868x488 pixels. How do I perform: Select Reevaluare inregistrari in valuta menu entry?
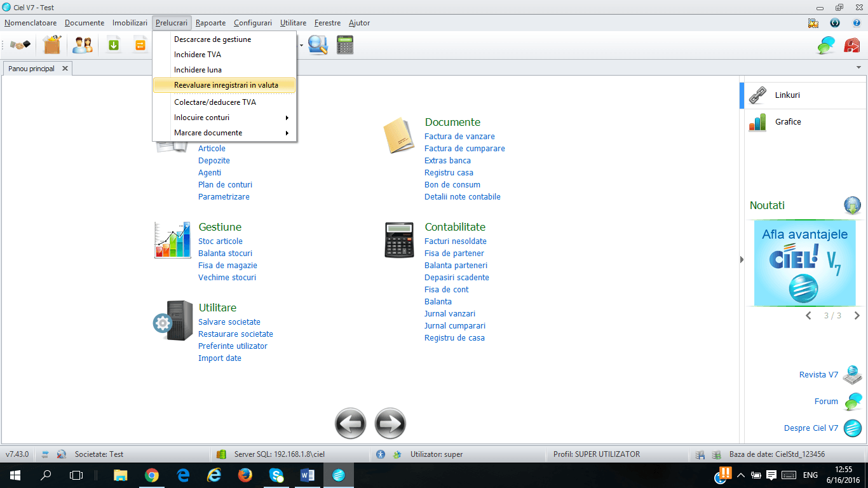pos(225,85)
